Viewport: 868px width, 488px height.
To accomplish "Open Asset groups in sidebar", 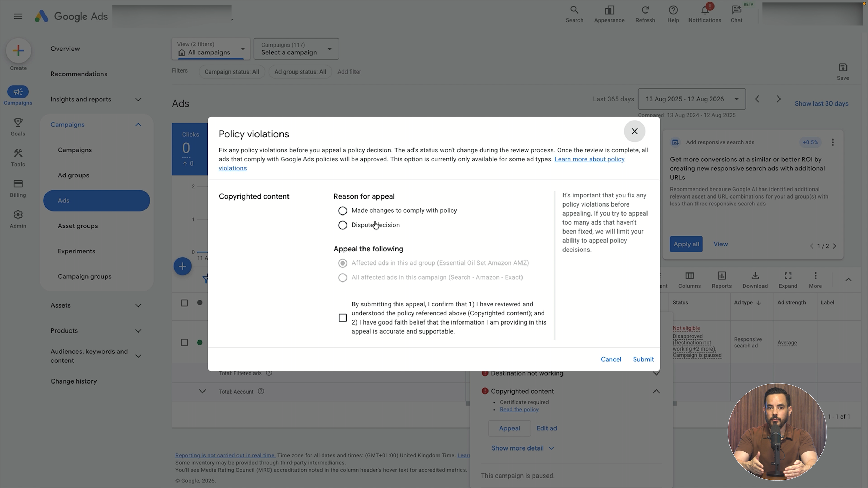I will tap(78, 226).
